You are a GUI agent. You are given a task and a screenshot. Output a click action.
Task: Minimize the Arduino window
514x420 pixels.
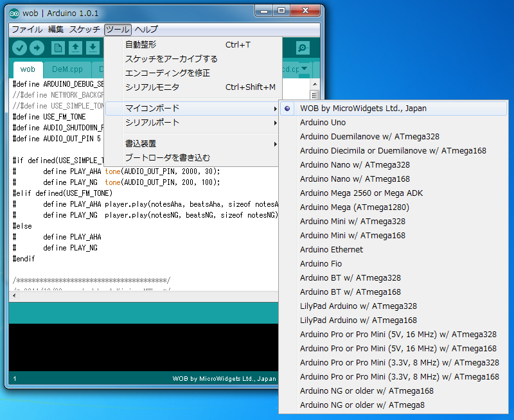pyautogui.click(x=264, y=11)
